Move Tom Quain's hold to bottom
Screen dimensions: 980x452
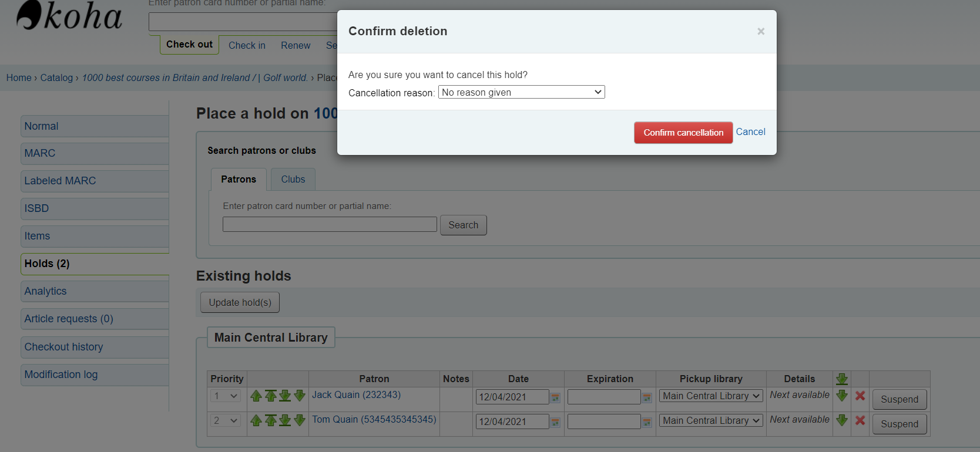[285, 420]
